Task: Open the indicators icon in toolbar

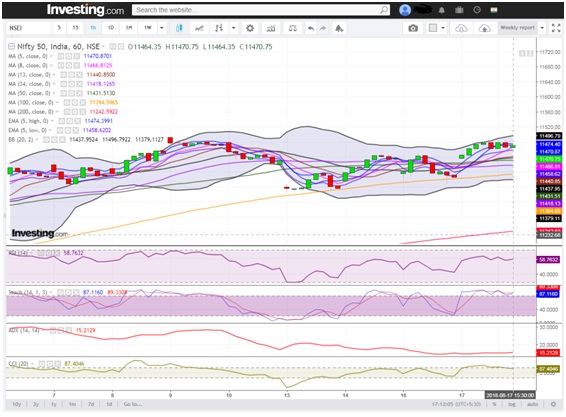Action: [x=271, y=28]
